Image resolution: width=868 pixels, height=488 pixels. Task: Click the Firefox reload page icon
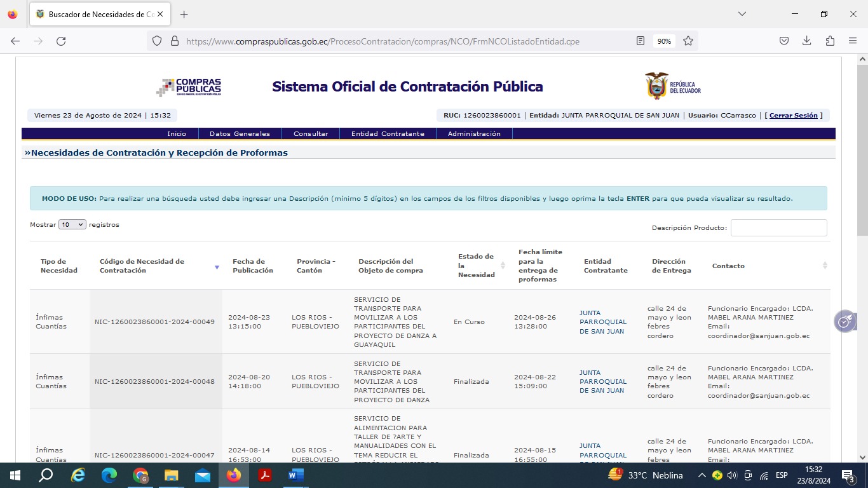pyautogui.click(x=61, y=41)
